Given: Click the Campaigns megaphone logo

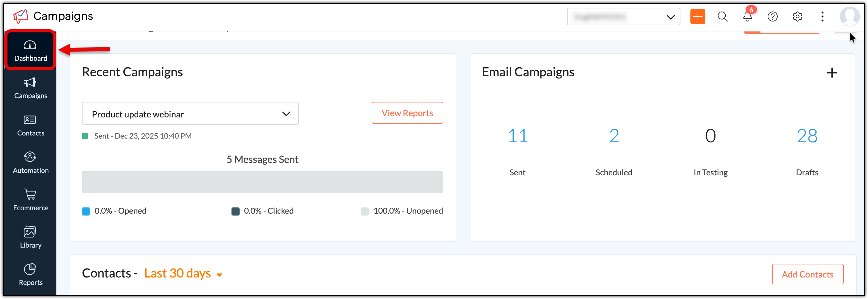Looking at the screenshot, I should (21, 16).
